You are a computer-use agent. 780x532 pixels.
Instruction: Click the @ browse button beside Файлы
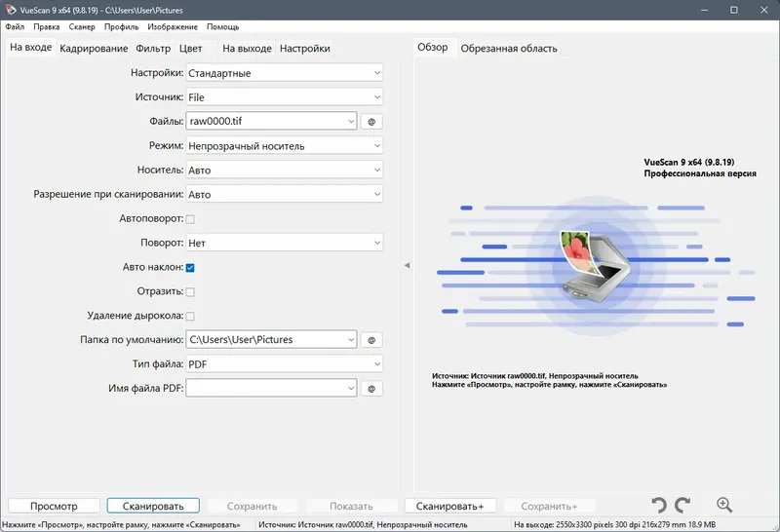(x=371, y=122)
